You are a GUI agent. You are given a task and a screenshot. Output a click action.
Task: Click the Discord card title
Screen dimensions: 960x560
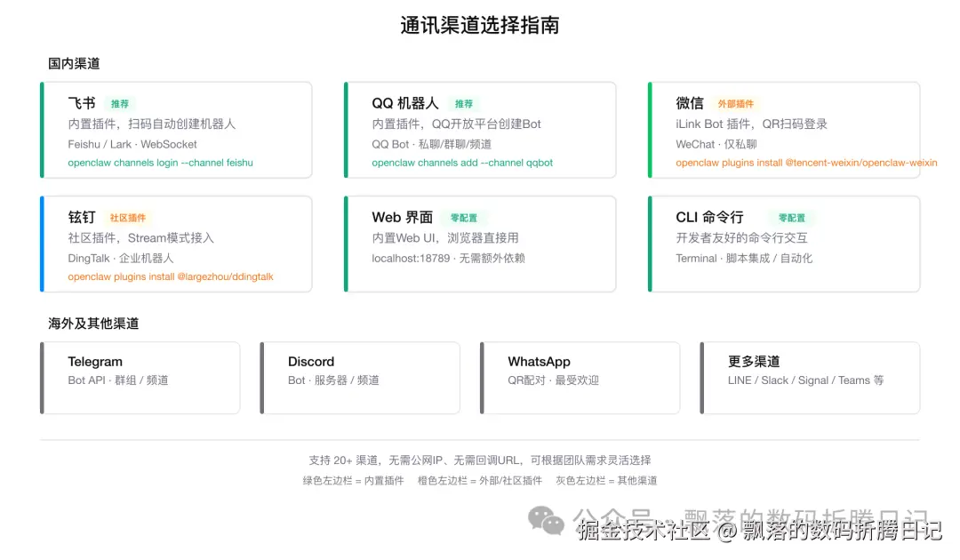[x=311, y=362]
